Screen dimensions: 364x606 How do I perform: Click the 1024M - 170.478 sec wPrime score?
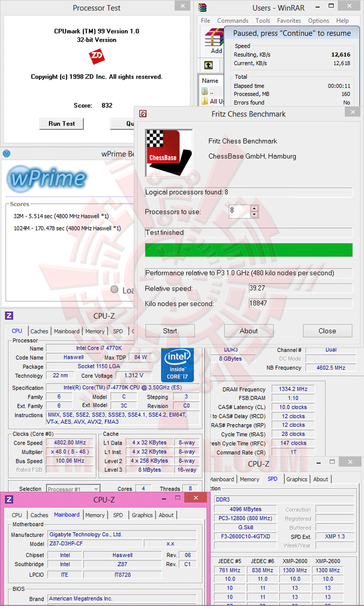(67, 229)
